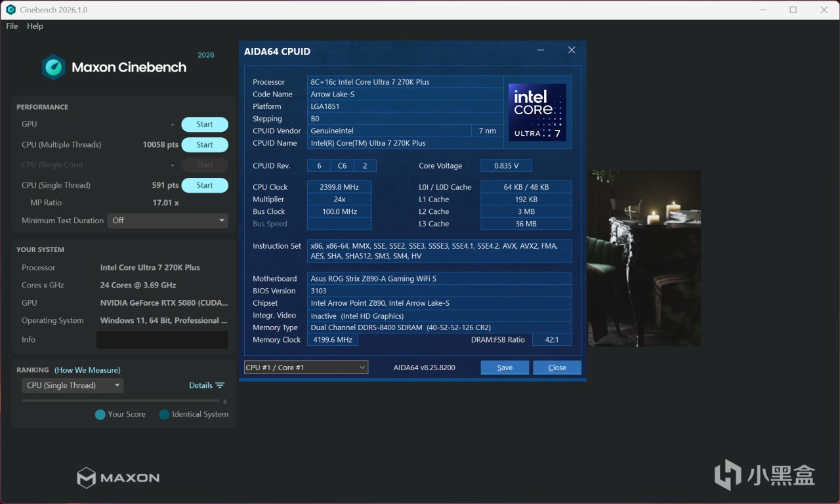This screenshot has width=840, height=504.
Task: Click the Your Score legend dot
Action: tap(100, 414)
